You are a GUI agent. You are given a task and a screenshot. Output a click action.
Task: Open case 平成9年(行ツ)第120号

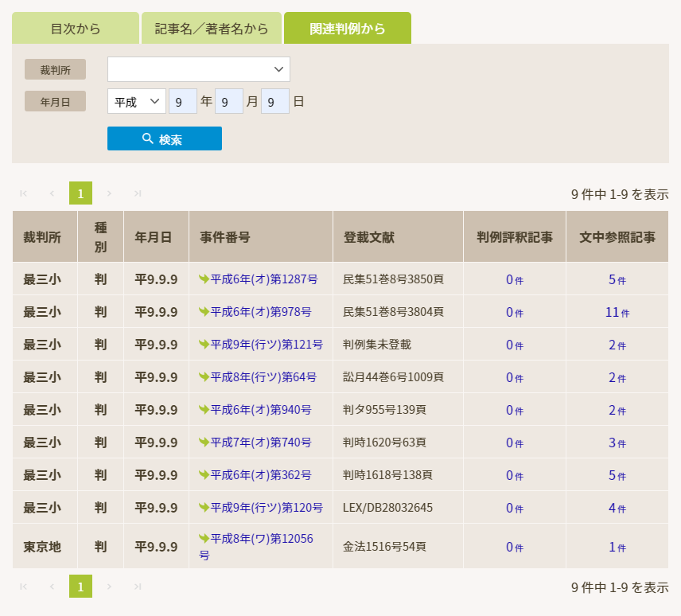click(267, 507)
